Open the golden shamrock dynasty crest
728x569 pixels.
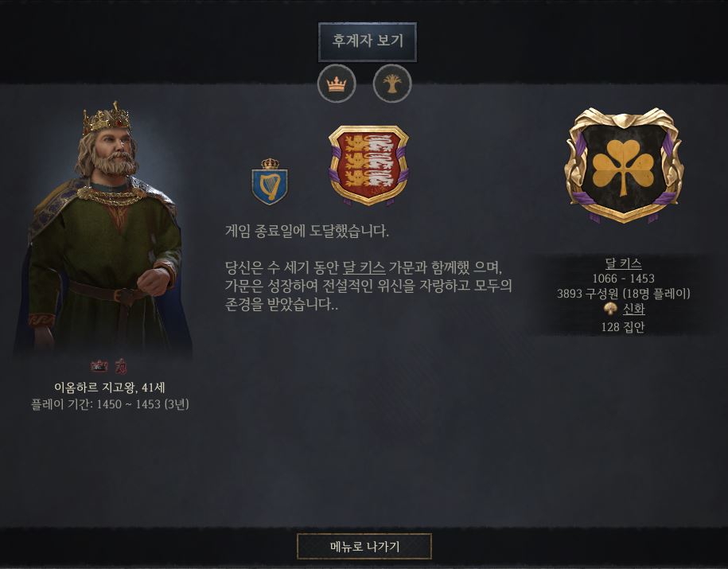point(624,166)
